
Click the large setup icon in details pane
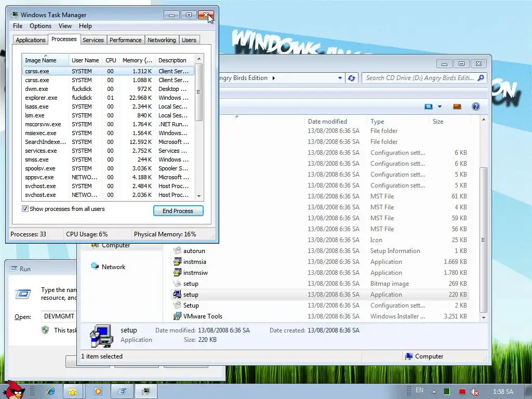101,336
